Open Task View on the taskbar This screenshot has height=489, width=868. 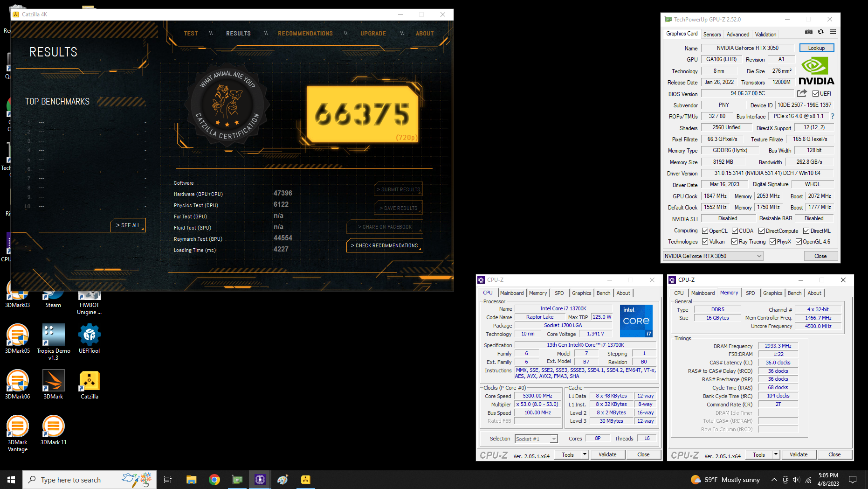tap(168, 480)
